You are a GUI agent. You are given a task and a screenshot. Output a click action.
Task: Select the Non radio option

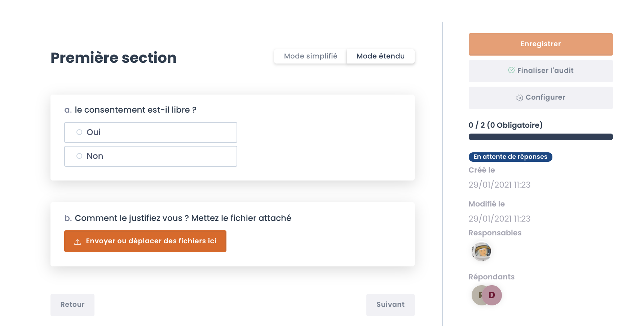(79, 156)
